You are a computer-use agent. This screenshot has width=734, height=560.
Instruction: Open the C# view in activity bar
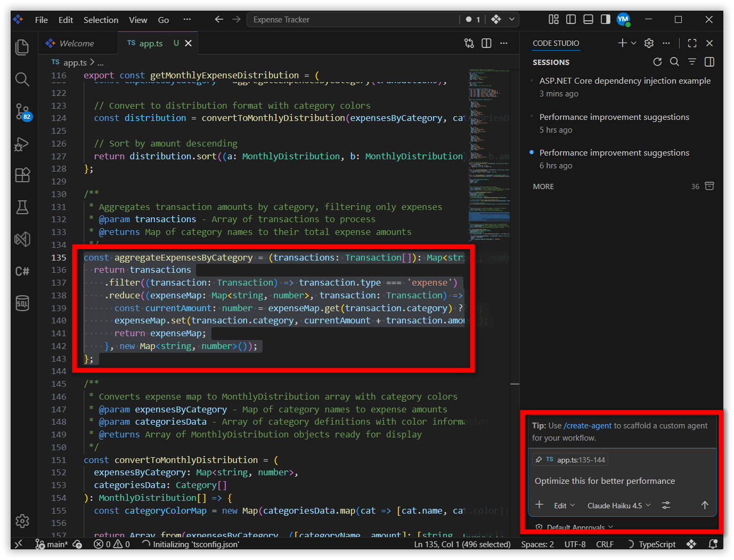tap(22, 271)
